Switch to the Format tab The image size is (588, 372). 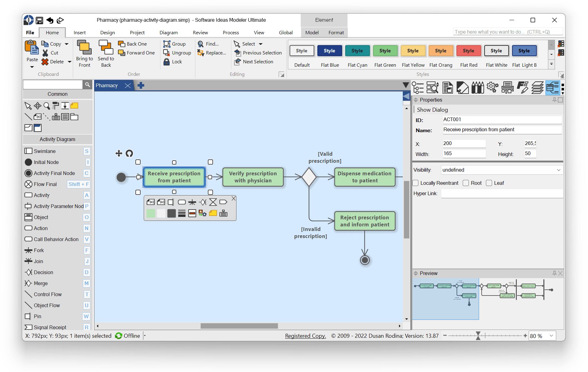coord(336,32)
